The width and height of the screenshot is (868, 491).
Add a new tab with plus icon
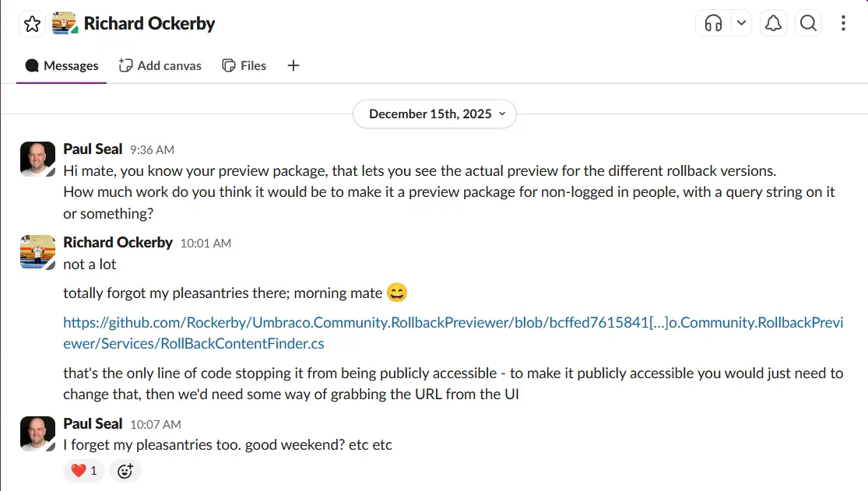[x=293, y=66]
